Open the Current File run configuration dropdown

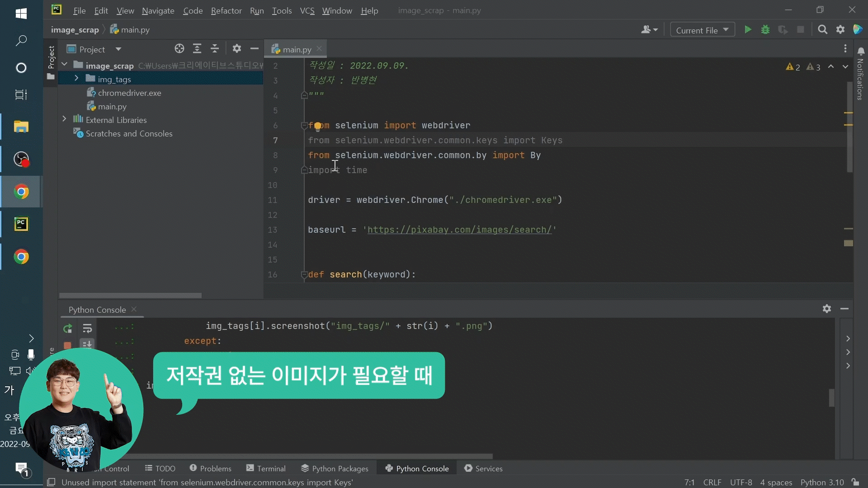click(x=702, y=30)
